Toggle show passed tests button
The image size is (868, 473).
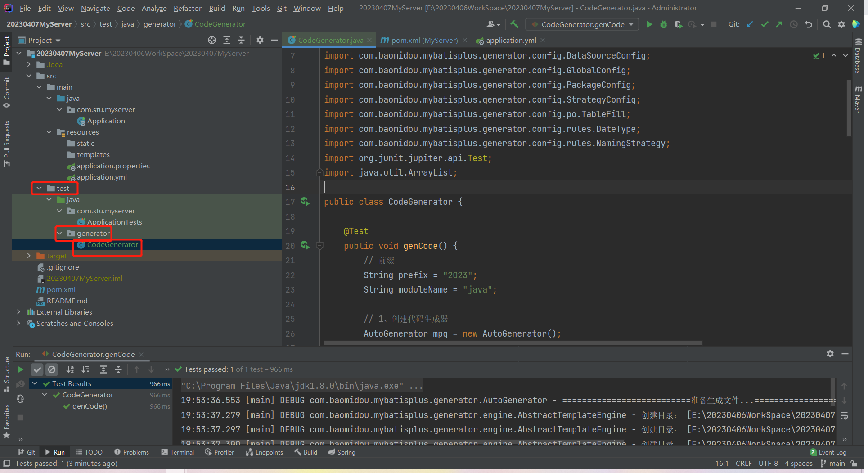click(37, 369)
